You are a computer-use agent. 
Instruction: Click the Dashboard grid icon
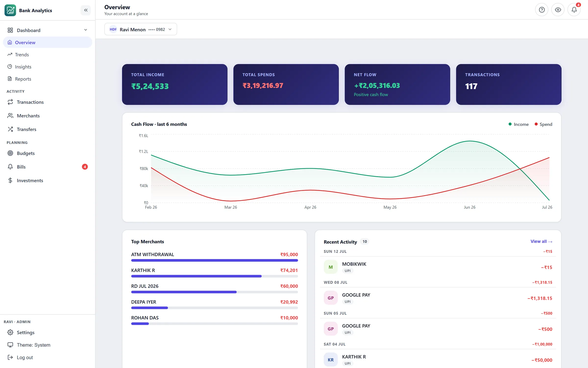coord(10,30)
